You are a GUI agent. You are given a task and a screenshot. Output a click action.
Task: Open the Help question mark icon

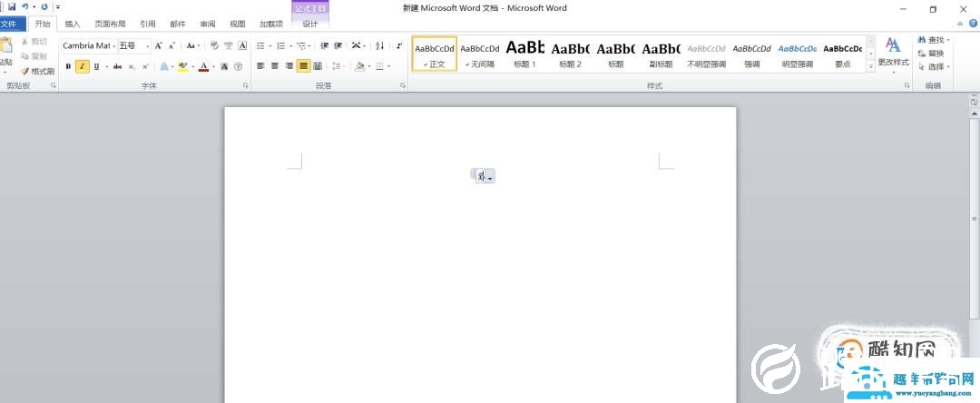point(972,25)
